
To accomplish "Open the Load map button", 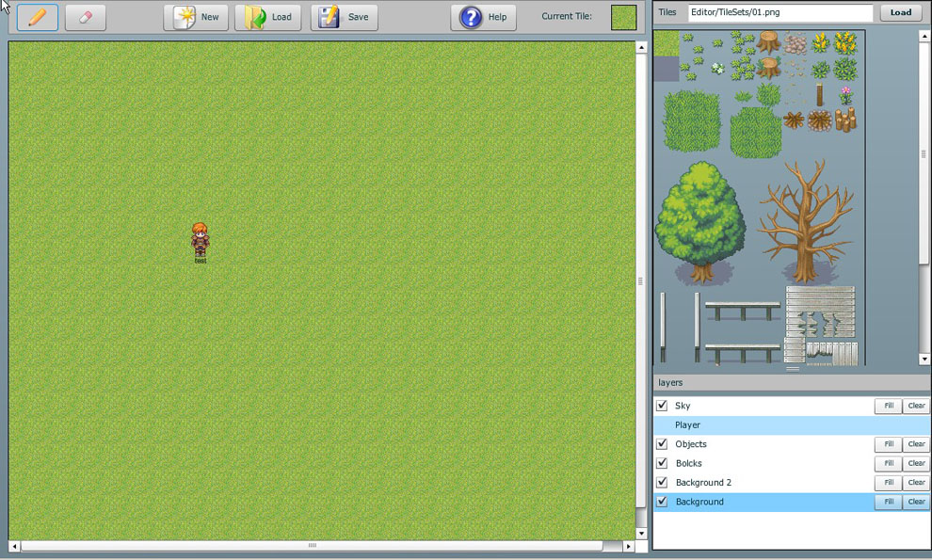I will click(x=268, y=17).
